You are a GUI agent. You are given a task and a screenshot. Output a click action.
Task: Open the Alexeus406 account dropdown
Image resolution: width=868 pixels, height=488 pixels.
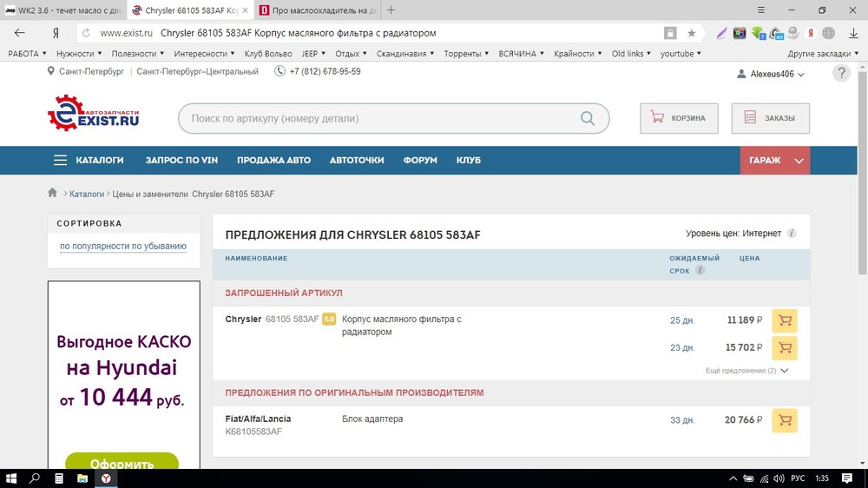click(771, 74)
